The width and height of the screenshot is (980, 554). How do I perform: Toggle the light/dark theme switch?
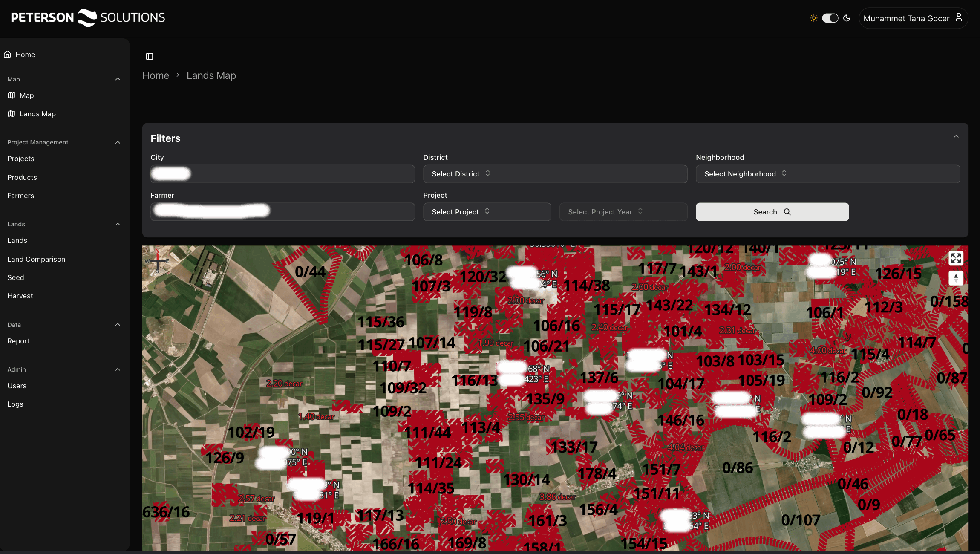(830, 18)
